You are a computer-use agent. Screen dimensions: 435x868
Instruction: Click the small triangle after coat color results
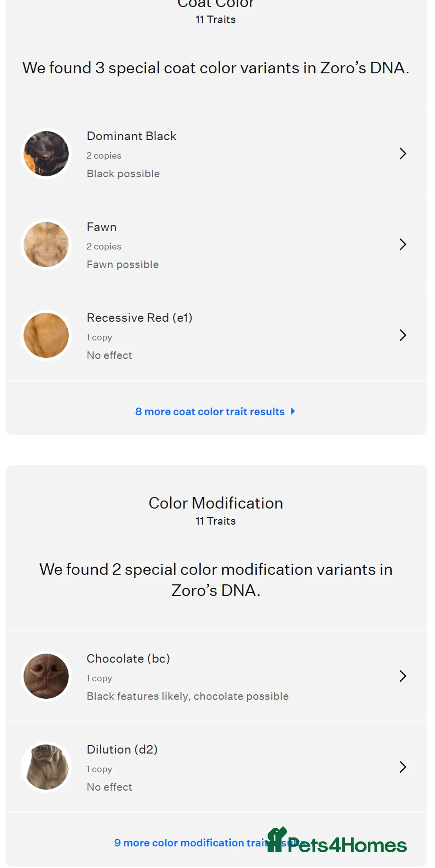(x=293, y=411)
